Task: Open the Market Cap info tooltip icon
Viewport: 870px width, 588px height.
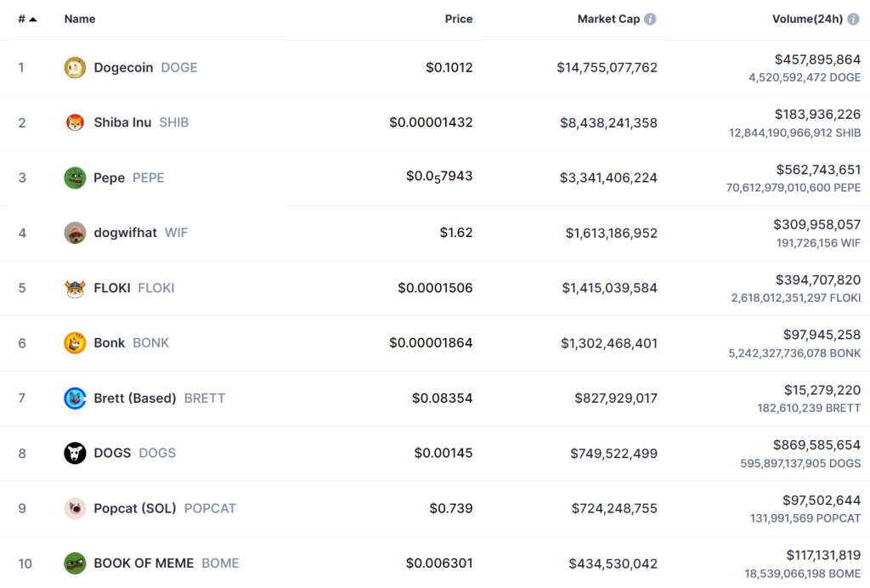Action: coord(650,19)
